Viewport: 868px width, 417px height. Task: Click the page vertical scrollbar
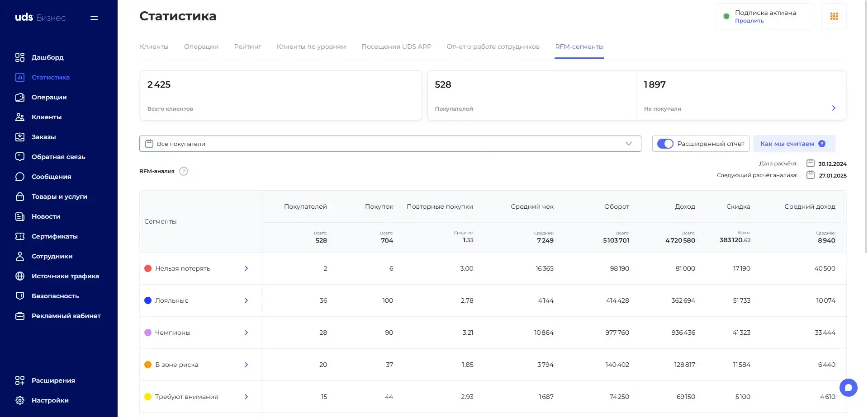point(866,127)
